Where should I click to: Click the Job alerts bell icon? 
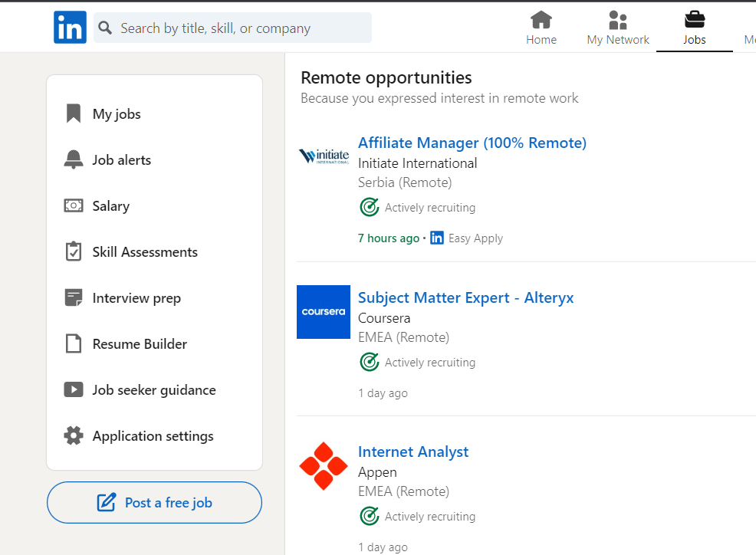[74, 159]
